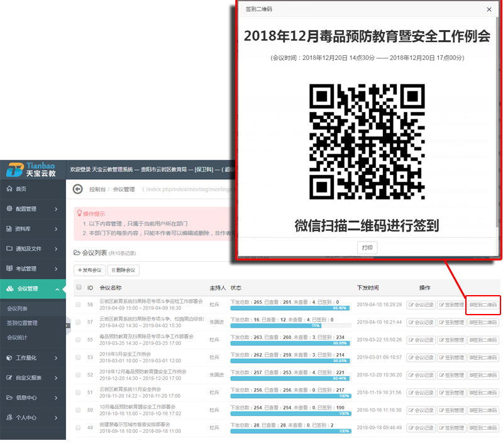
Task: Open the 会议列表 submenu item
Action: coord(18,308)
